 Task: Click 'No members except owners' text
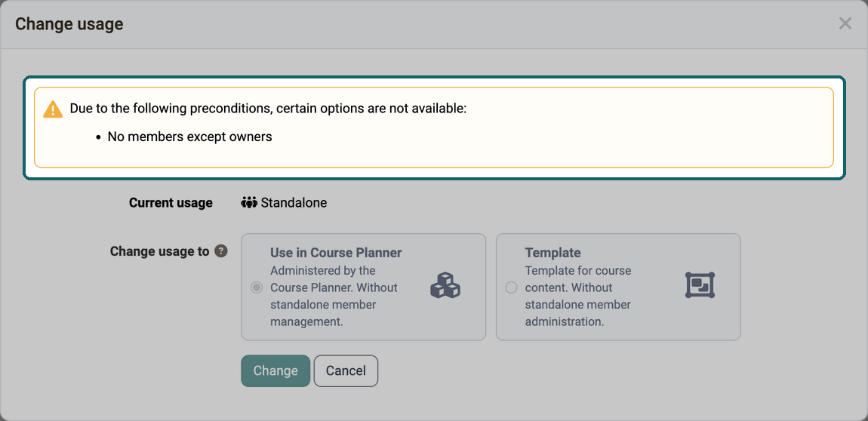(190, 137)
